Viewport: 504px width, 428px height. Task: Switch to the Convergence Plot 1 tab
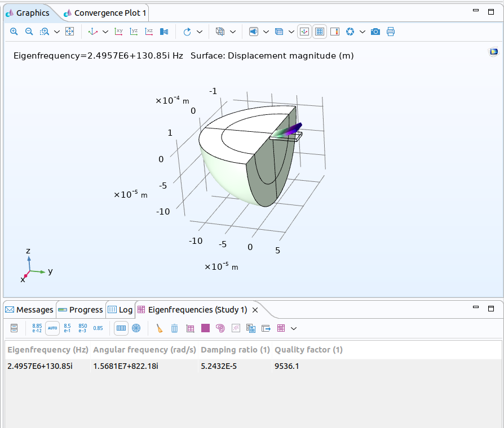[105, 12]
